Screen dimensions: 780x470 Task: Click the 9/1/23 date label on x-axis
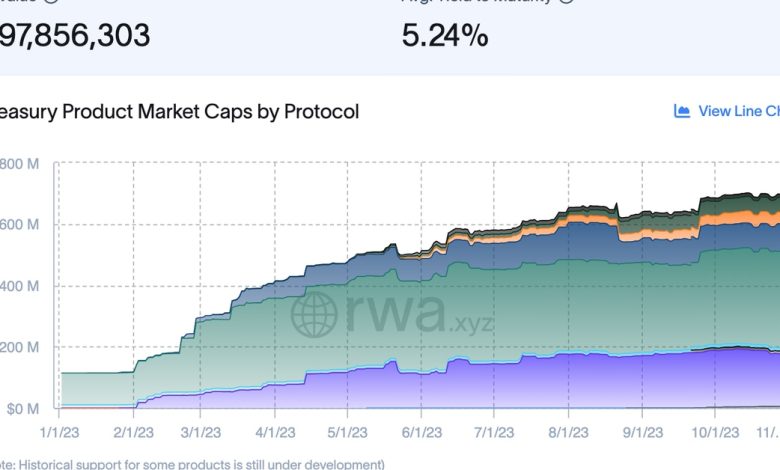[641, 432]
